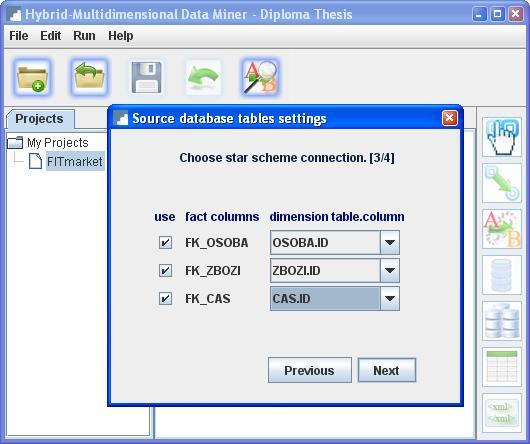Click the Previous button
The image size is (530, 444).
point(310,370)
